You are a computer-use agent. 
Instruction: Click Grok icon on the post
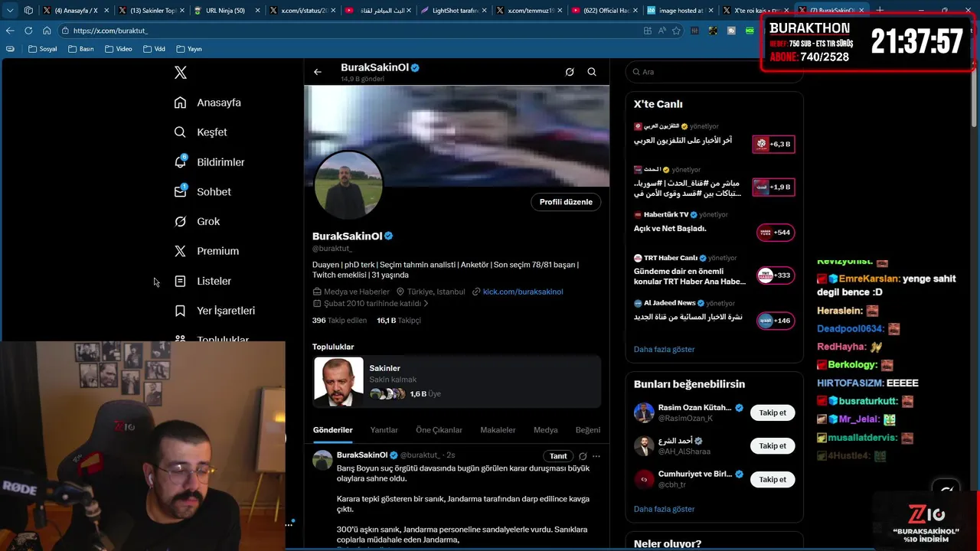click(x=583, y=456)
